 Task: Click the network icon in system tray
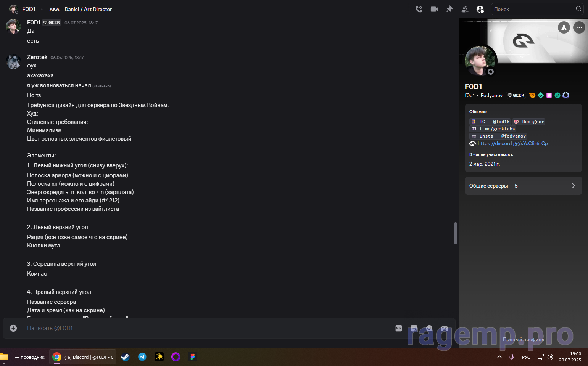tap(540, 357)
